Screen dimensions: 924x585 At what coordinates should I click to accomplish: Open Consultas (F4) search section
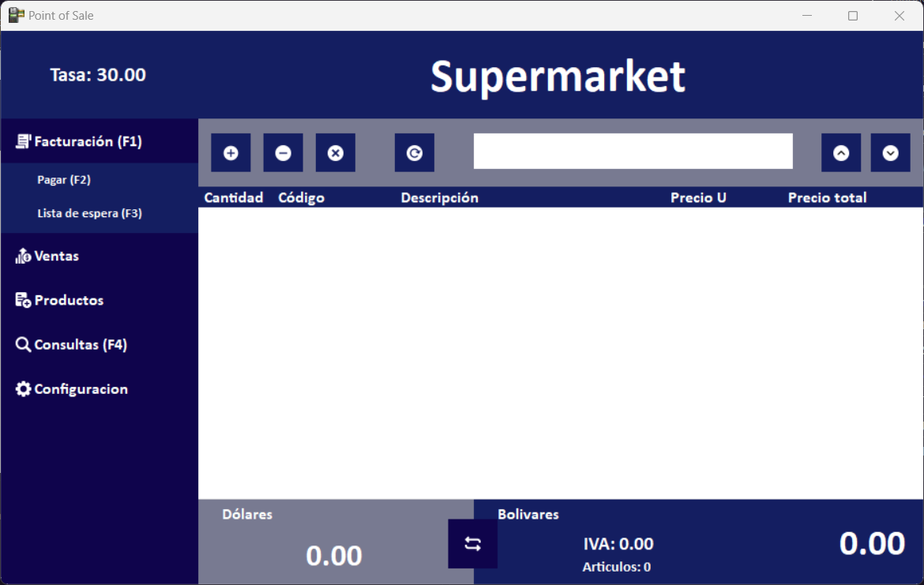click(80, 345)
